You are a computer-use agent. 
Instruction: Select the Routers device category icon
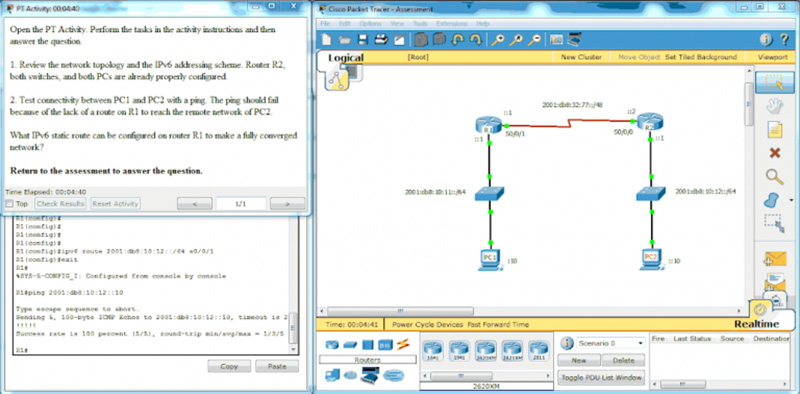pos(332,345)
